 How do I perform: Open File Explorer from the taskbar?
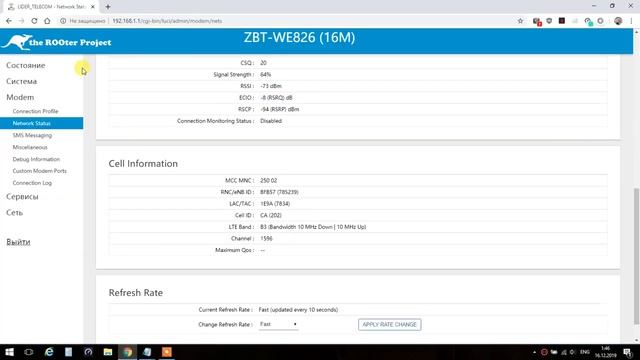pos(108,352)
